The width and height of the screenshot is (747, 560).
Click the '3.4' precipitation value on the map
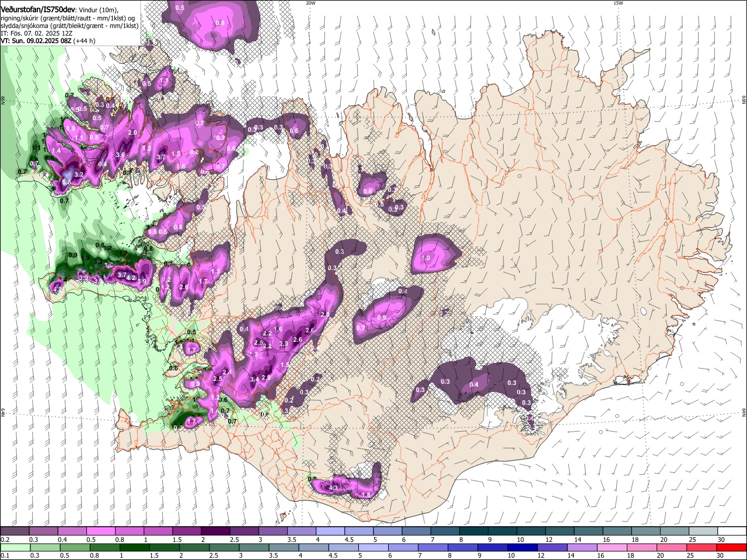pos(254,379)
